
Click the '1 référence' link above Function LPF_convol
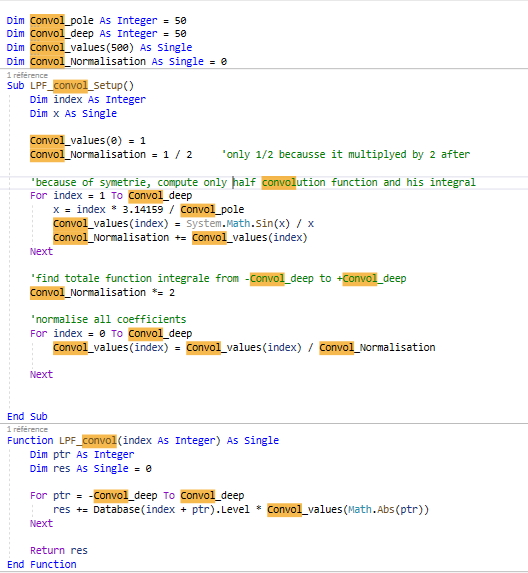(27, 429)
